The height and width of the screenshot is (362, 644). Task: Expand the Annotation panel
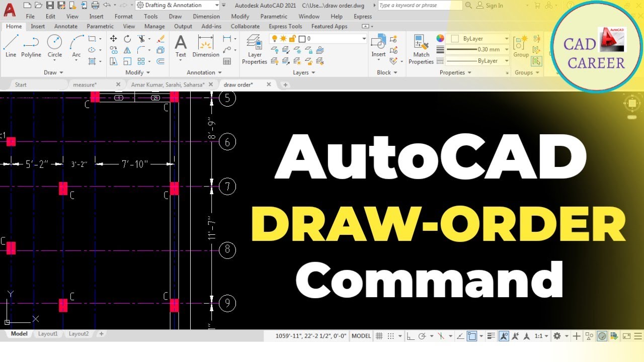[x=204, y=72]
